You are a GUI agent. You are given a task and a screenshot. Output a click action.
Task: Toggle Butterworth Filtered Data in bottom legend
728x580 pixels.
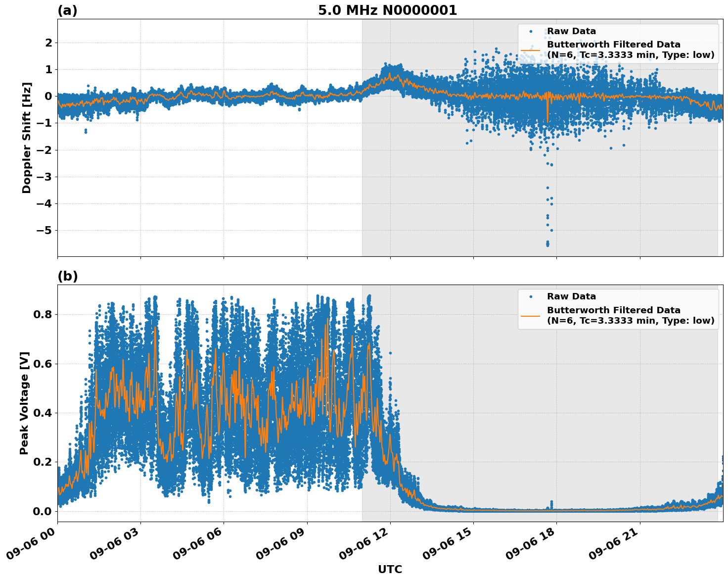point(613,312)
